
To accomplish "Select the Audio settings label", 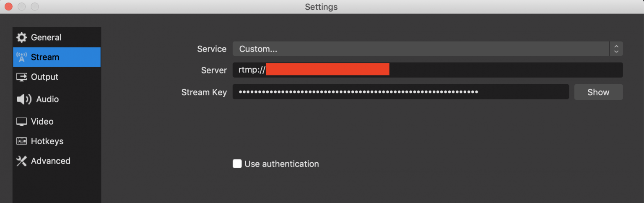I will pos(47,99).
